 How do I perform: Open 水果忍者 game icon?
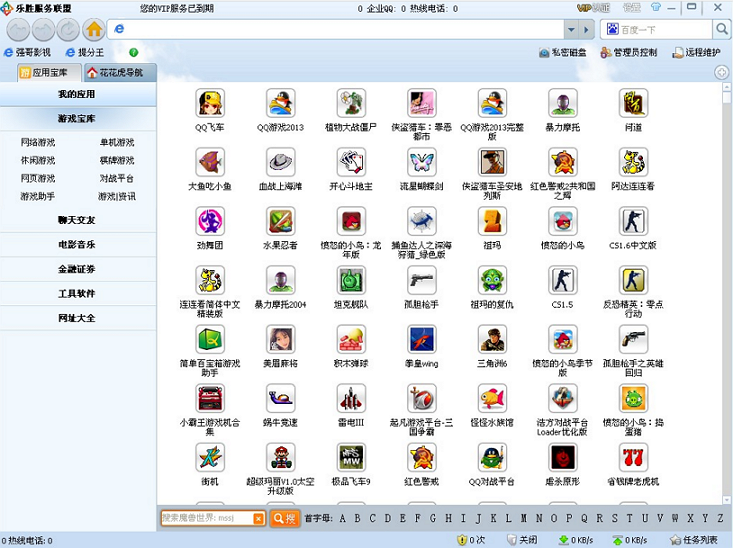point(280,221)
